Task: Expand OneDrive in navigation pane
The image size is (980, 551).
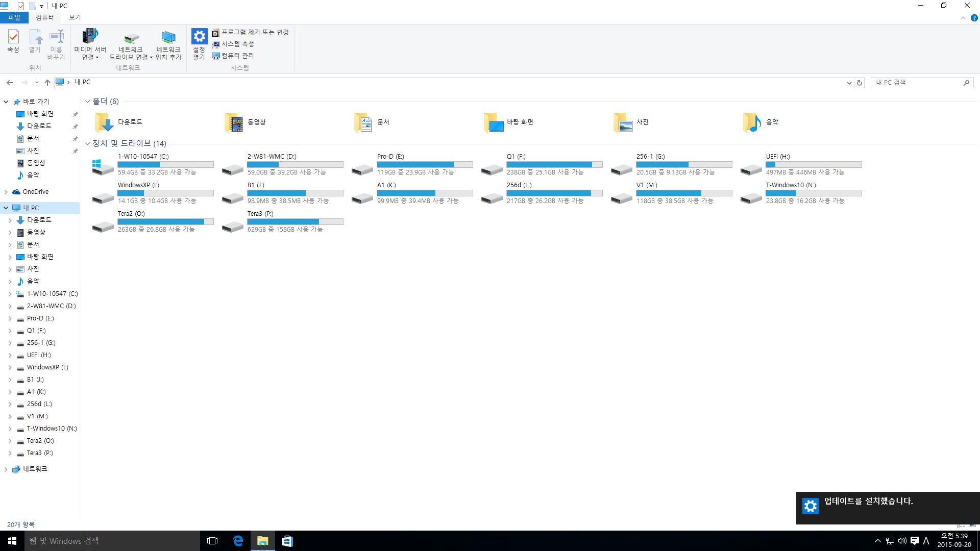Action: pos(6,192)
